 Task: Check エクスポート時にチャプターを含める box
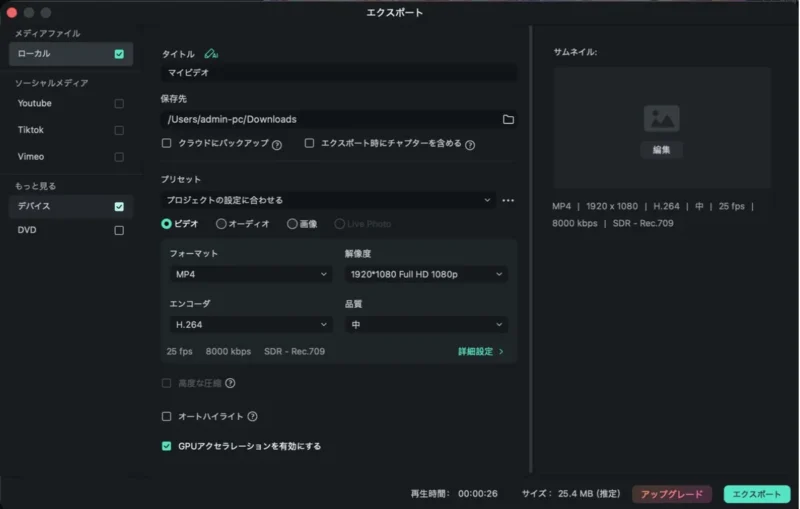point(309,143)
